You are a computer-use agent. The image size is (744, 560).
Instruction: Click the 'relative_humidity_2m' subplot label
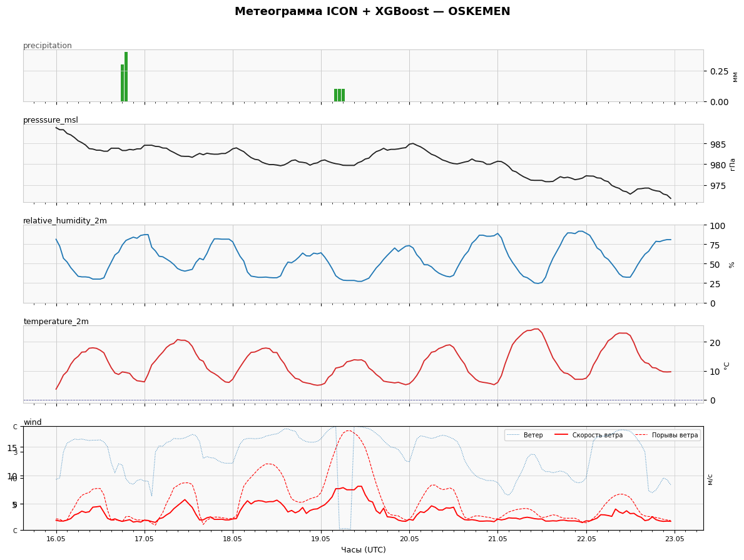click(x=65, y=221)
